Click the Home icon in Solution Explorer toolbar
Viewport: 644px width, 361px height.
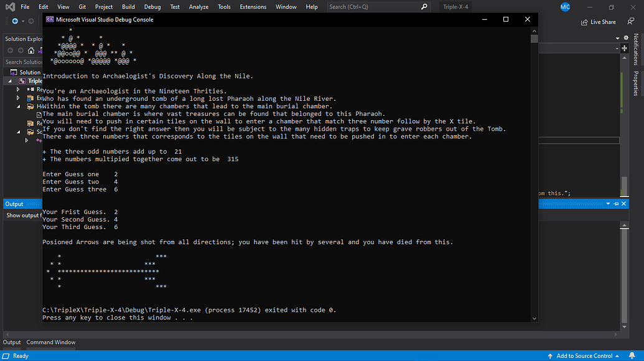click(x=30, y=50)
